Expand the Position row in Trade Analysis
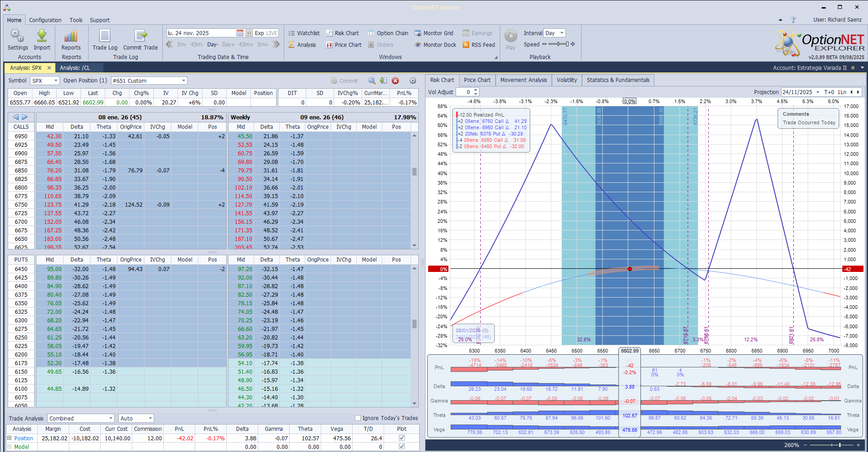This screenshot has height=452, width=868. [9, 438]
